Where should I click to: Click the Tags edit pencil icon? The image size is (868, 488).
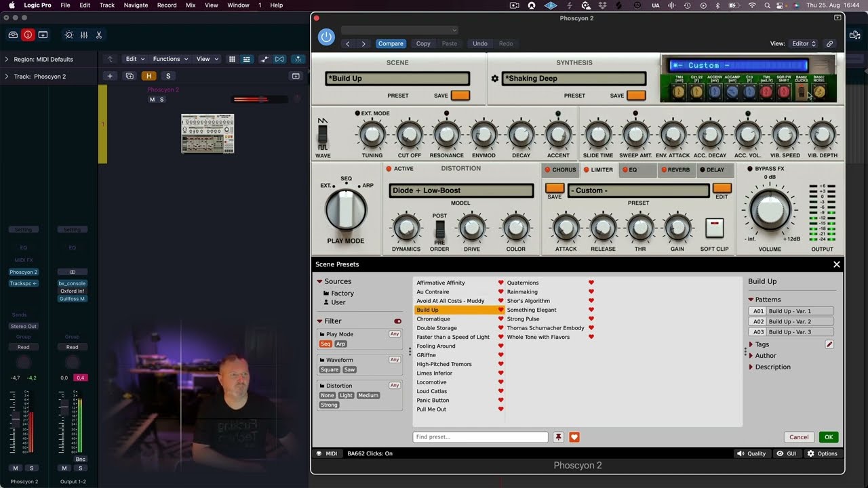coord(829,344)
